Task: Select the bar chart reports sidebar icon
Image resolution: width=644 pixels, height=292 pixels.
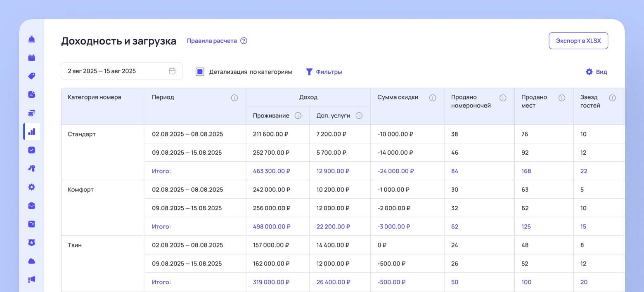Action: point(31,132)
